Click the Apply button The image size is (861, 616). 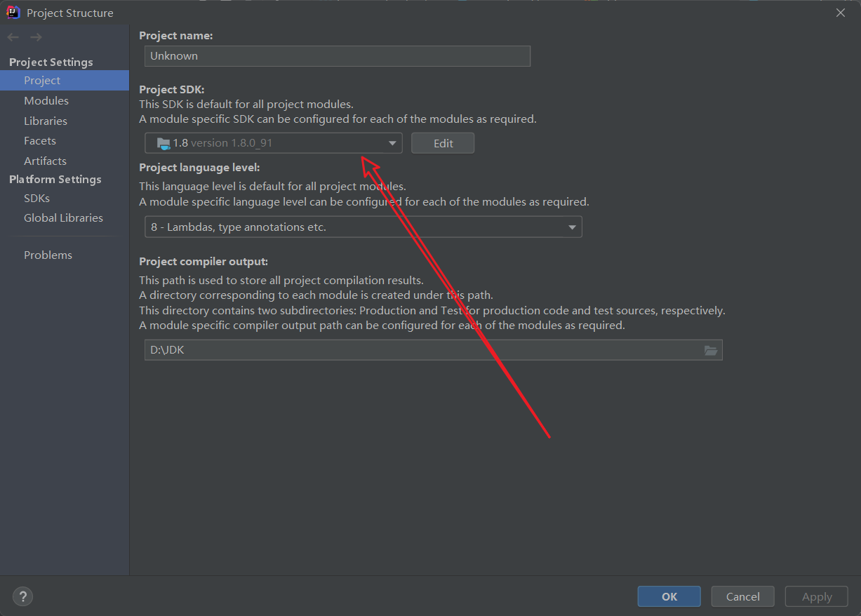tap(816, 596)
